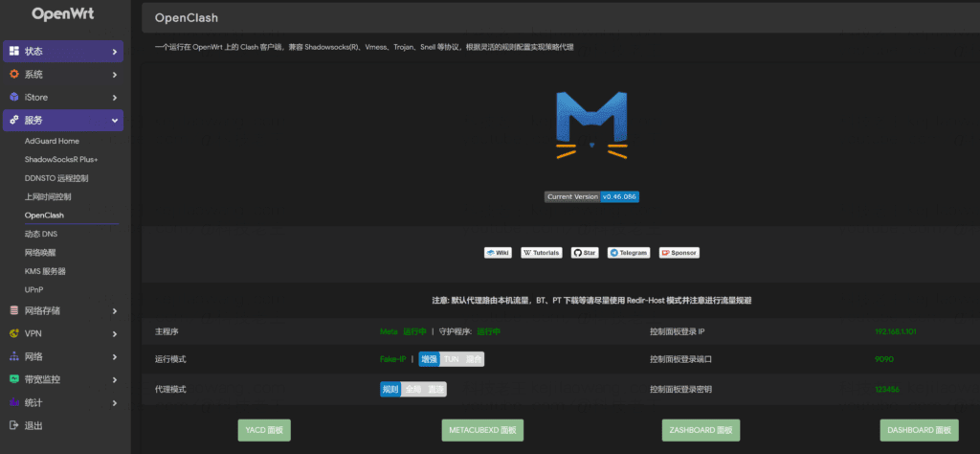Viewport: 980px width, 454px height.
Task: Click the GitHub Star badge
Action: coord(585,253)
